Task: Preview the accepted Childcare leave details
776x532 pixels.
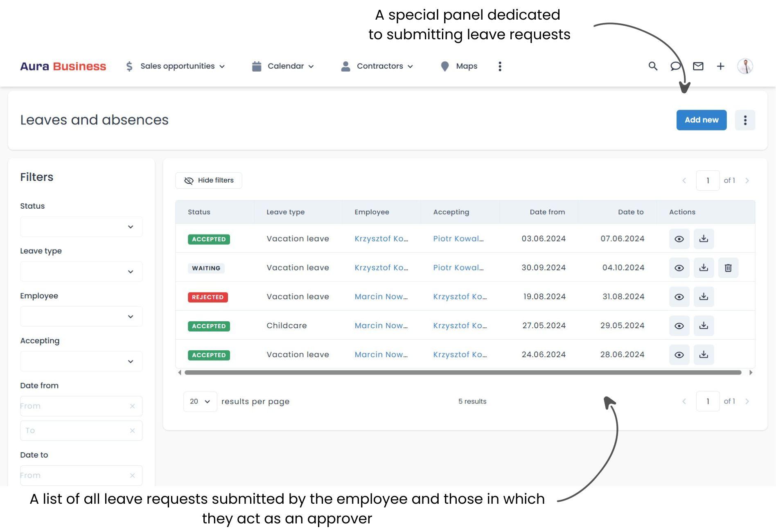Action: (679, 326)
